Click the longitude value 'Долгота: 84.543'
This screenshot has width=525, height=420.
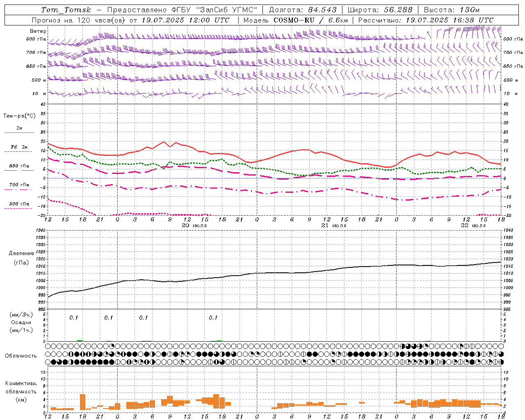point(303,10)
